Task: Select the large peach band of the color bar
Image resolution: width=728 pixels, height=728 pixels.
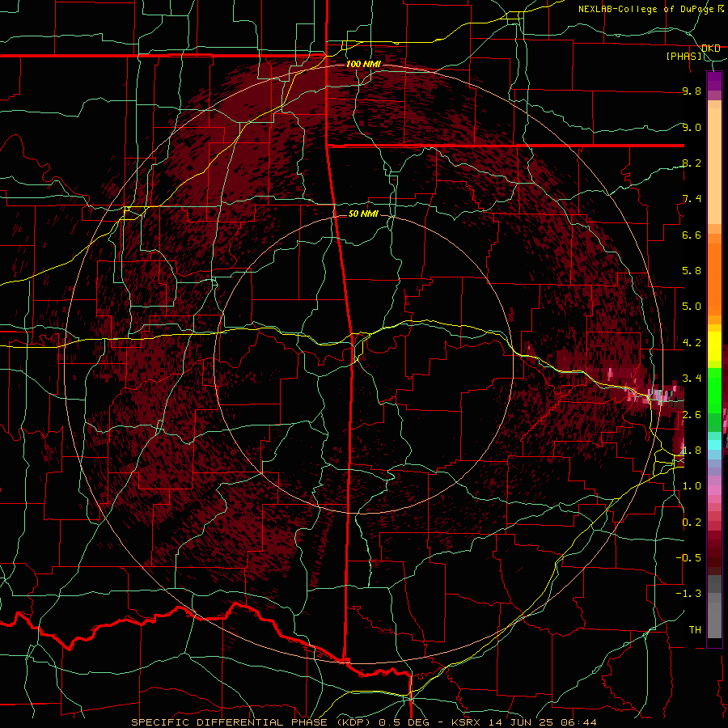Action: [714, 166]
